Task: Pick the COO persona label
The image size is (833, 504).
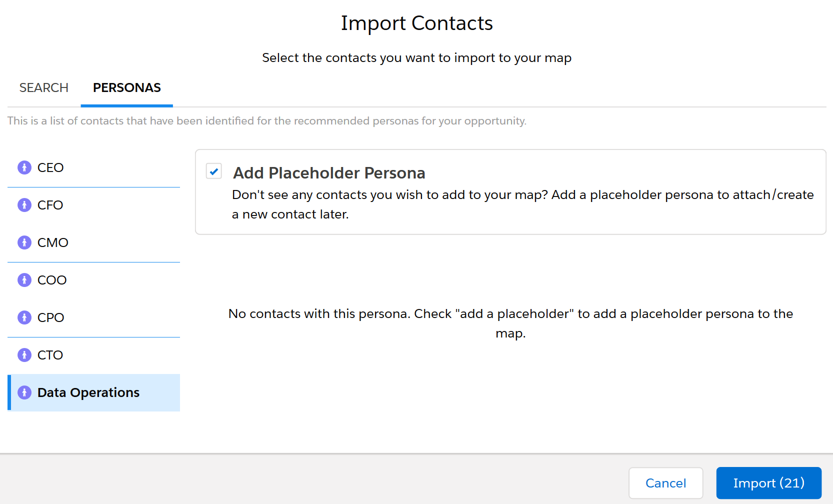Action: click(x=52, y=280)
